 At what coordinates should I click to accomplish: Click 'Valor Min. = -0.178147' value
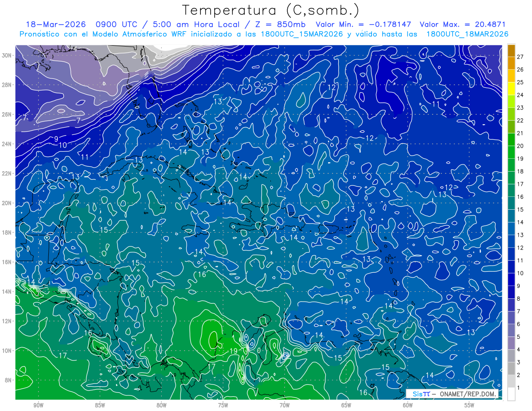tap(363, 24)
